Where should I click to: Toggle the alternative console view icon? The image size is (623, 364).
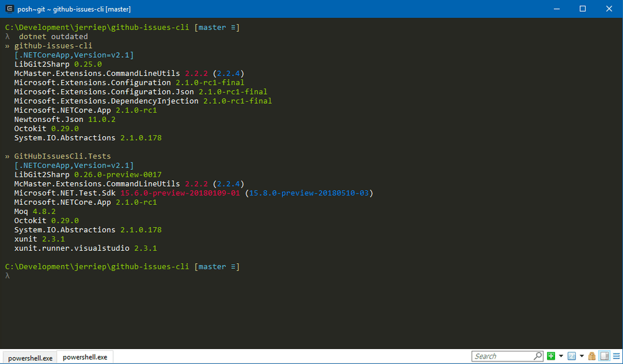point(604,356)
